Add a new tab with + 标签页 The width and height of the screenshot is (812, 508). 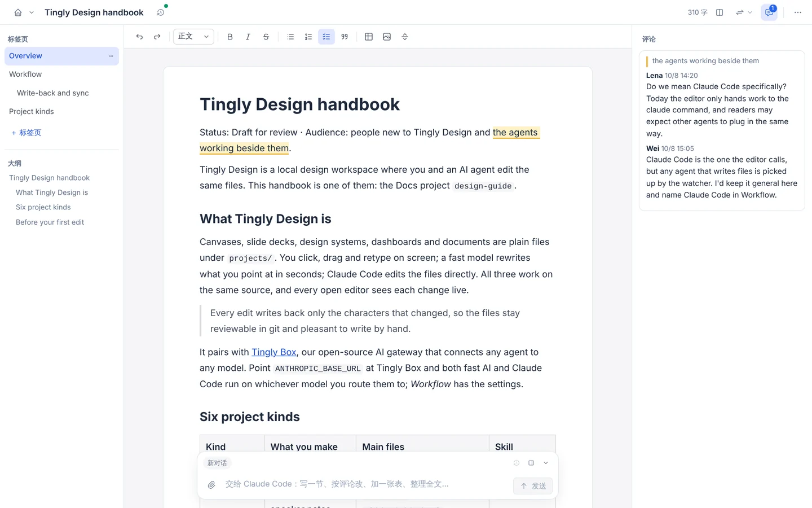pos(27,133)
